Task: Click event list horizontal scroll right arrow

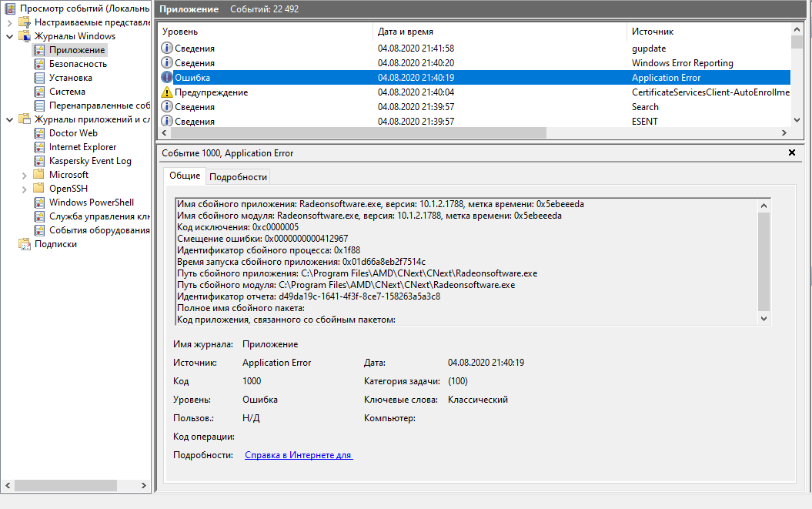Action: pos(784,132)
